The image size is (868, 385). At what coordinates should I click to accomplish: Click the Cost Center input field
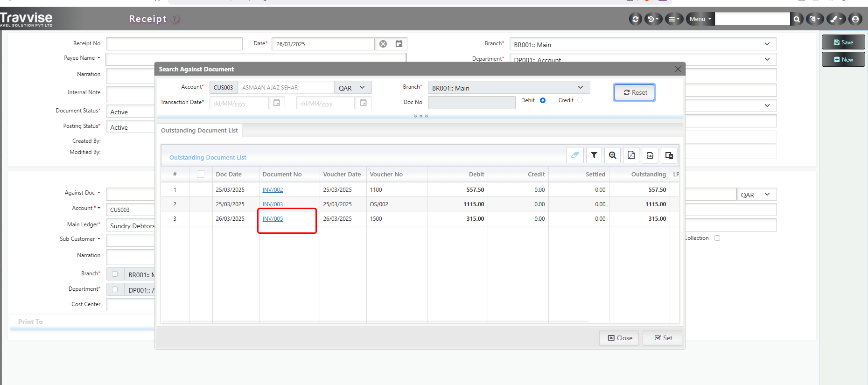pos(130,304)
